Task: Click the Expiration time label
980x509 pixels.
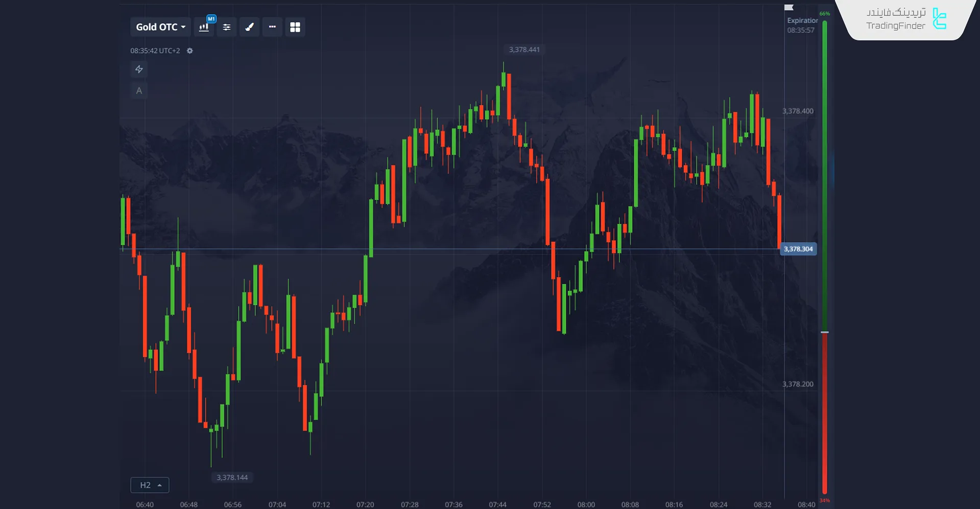Action: coord(802,25)
